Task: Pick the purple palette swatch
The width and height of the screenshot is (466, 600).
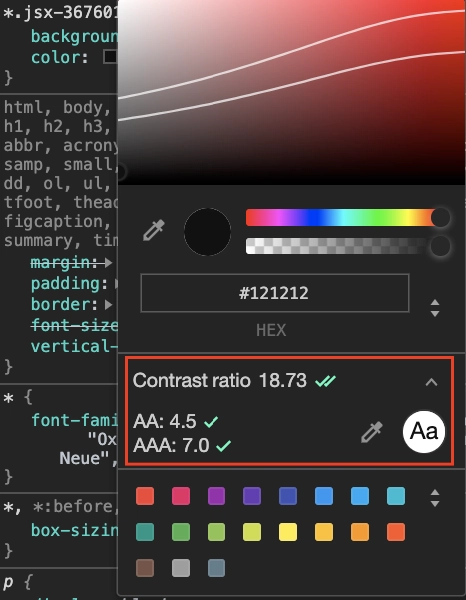Action: [217, 496]
